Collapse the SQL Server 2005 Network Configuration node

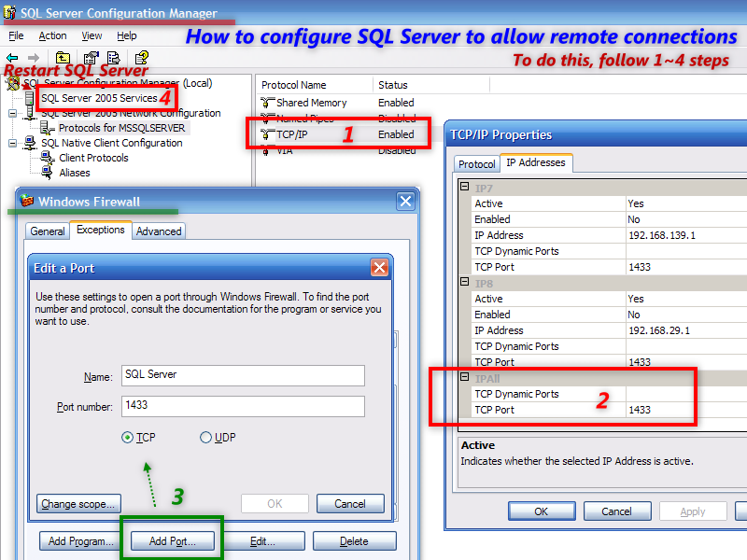click(12, 113)
